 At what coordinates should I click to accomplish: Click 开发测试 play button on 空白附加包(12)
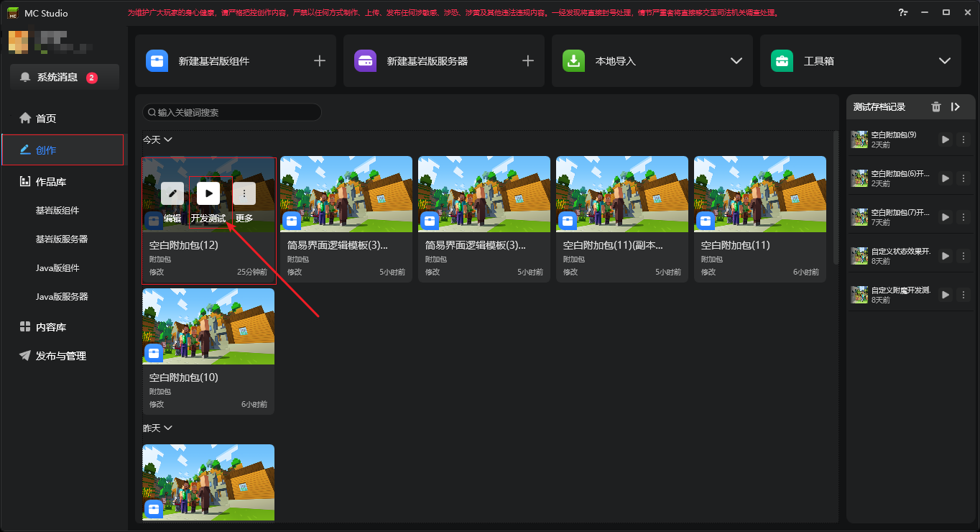tap(208, 193)
